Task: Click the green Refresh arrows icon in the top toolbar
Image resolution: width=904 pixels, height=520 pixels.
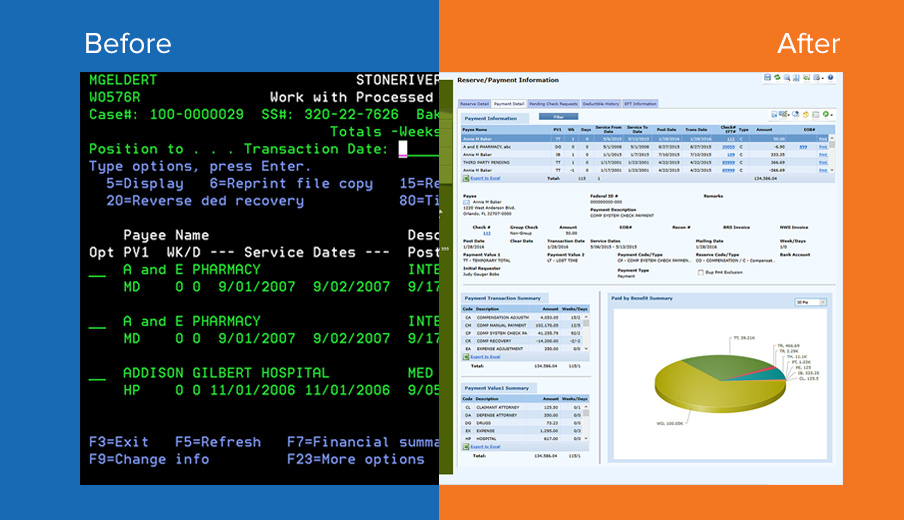Action: 777,77
